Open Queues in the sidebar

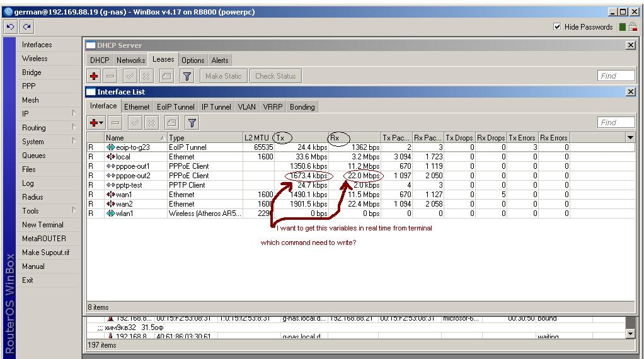pyautogui.click(x=33, y=156)
